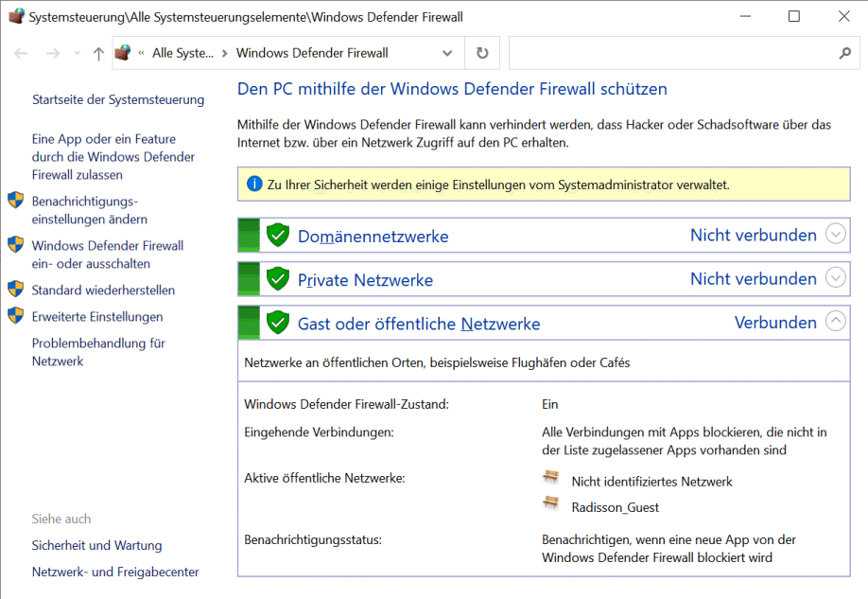Image resolution: width=868 pixels, height=599 pixels.
Task: Click Nicht verbunden status for Domänennetzwerke
Action: click(x=754, y=235)
